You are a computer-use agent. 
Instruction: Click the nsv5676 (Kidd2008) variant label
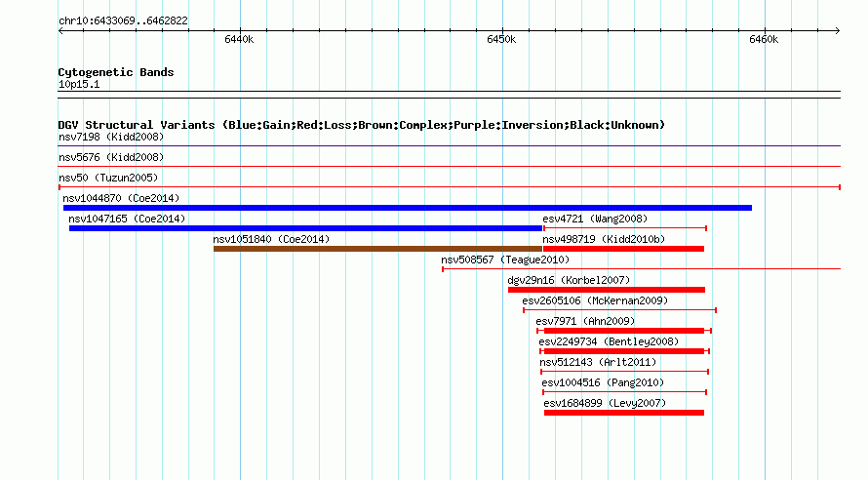[x=111, y=157]
